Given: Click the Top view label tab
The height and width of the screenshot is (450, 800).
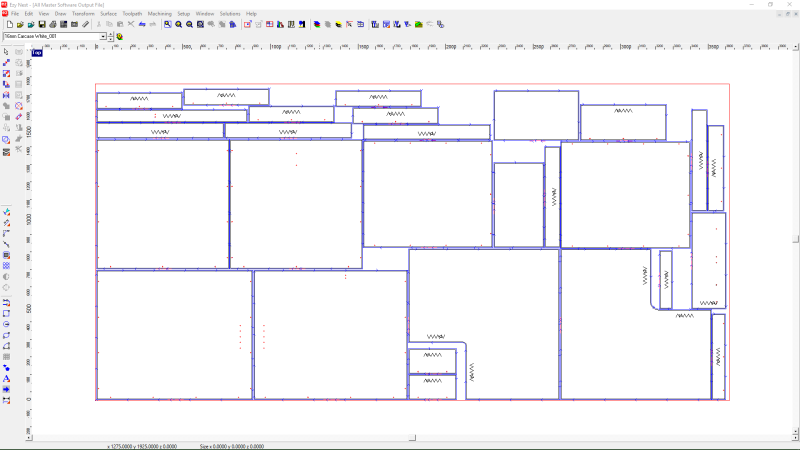Looking at the screenshot, I should [37, 52].
